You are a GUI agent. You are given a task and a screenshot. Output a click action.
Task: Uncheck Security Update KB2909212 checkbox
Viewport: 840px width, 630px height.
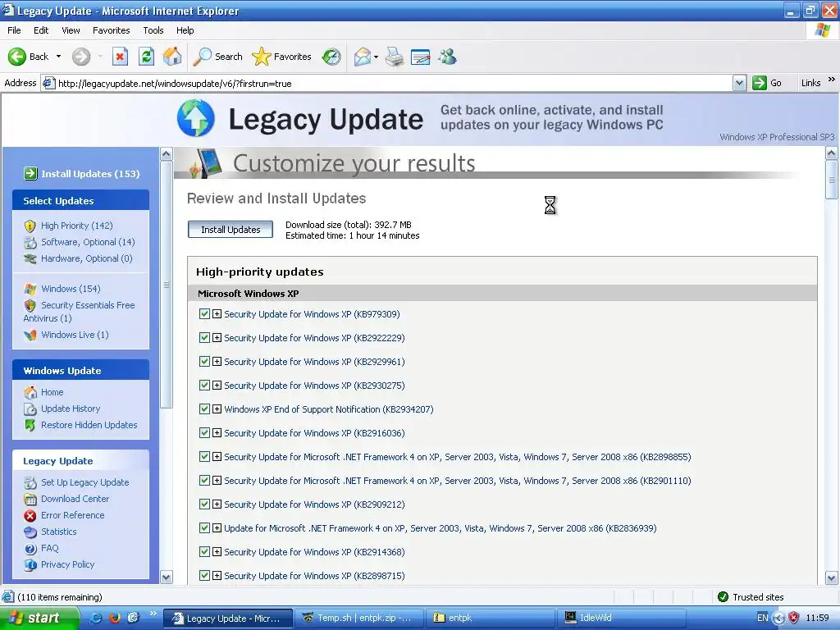coord(204,504)
